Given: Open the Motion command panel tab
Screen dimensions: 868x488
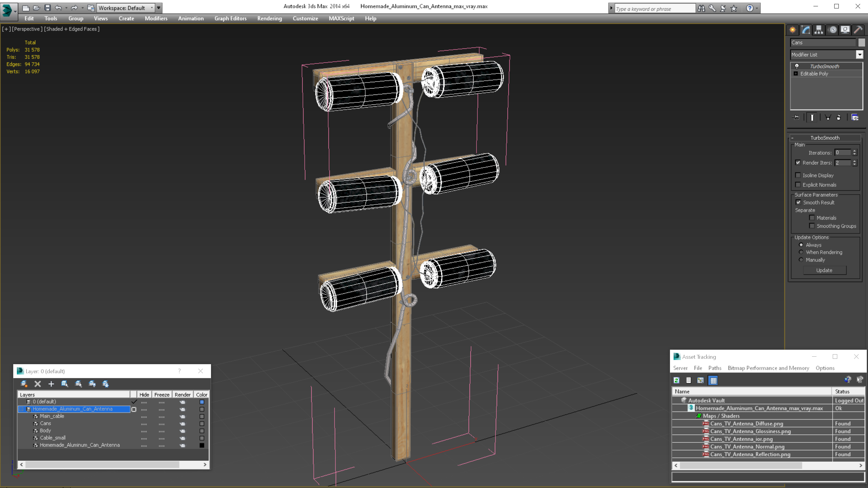Looking at the screenshot, I should (832, 30).
